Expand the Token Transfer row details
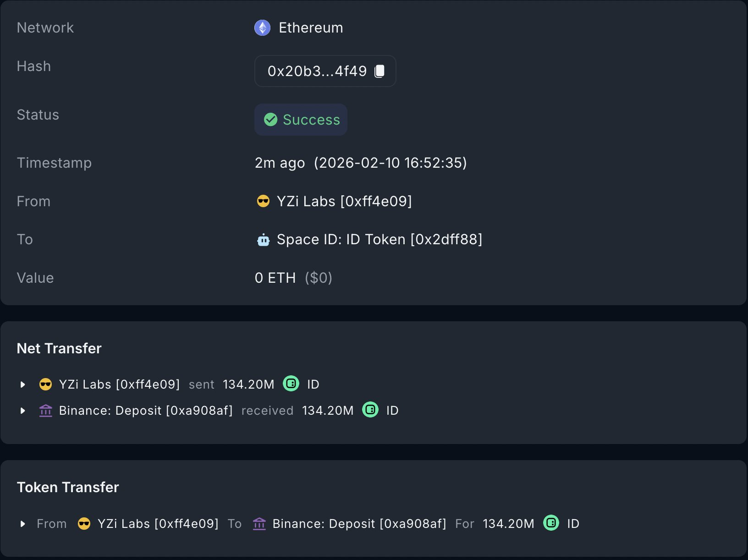748x560 pixels. click(x=22, y=523)
